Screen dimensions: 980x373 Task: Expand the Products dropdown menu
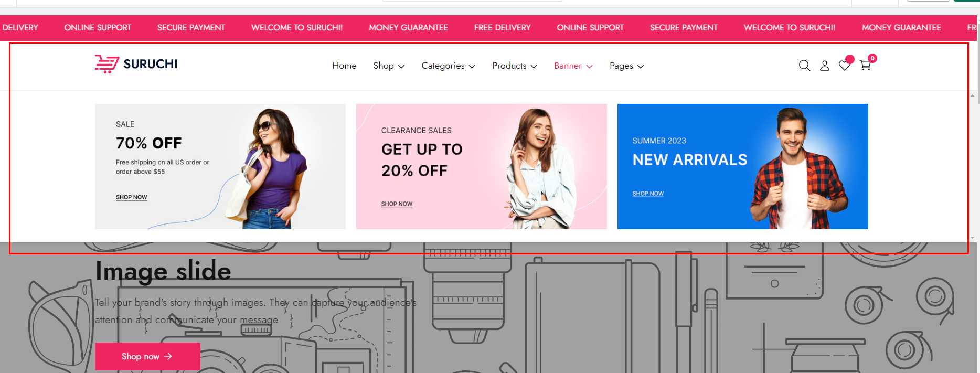tap(514, 66)
